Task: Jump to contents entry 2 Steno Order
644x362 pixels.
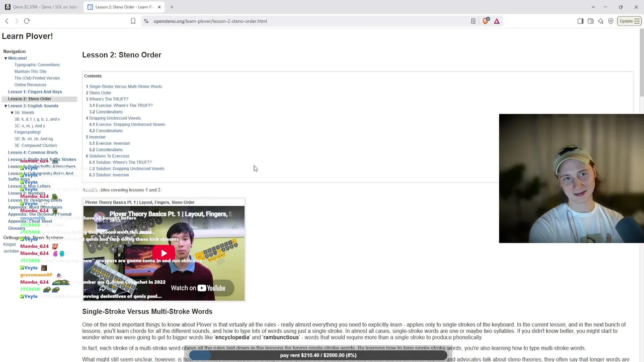Action: (98, 93)
